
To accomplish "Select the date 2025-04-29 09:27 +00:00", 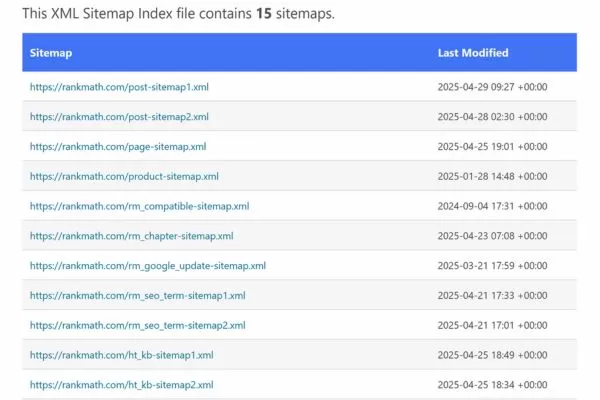I will coord(492,87).
